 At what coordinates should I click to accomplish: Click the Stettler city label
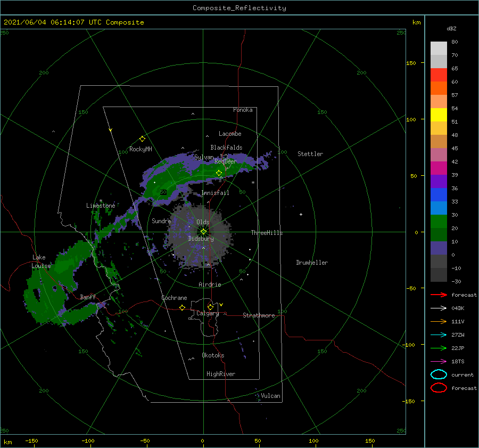310,154
